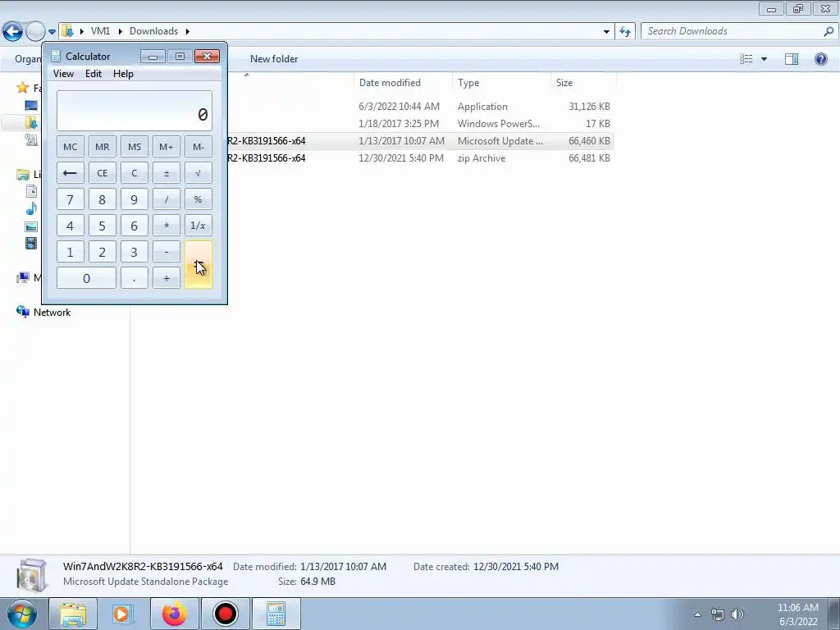Click the Calculator taskbar button

[276, 614]
